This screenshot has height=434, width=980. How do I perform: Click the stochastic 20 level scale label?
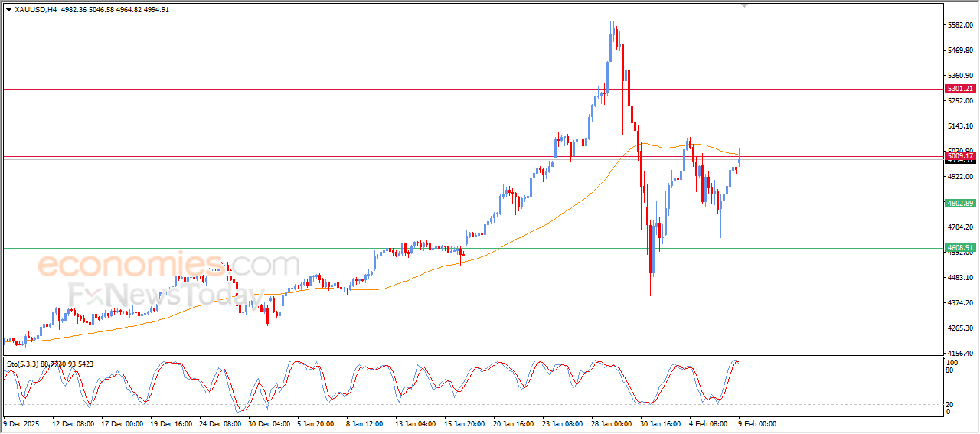(950, 403)
